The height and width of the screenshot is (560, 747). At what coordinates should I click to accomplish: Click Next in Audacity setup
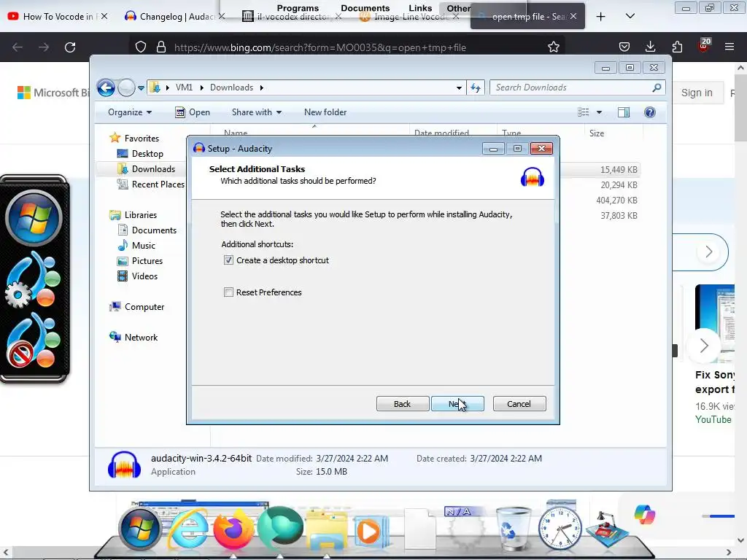pos(457,404)
